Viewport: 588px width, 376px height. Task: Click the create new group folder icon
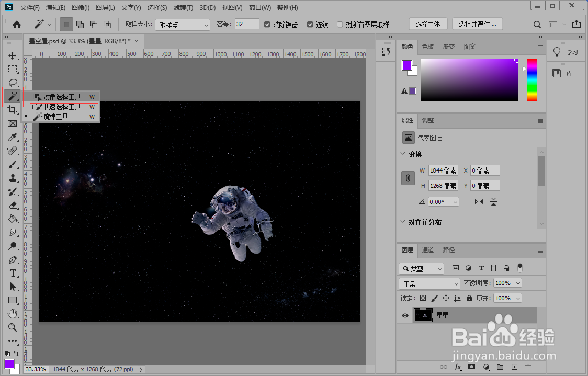[500, 367]
